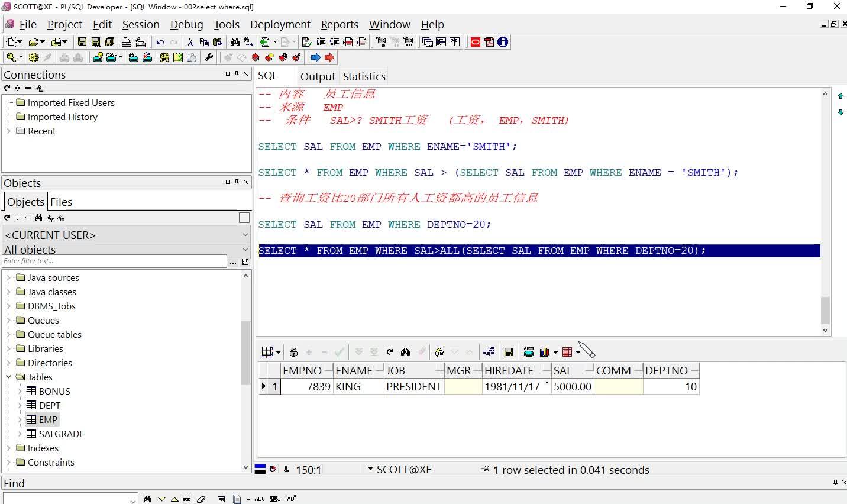Click the PDF manual icon
The height and width of the screenshot is (504, 847).
489,42
